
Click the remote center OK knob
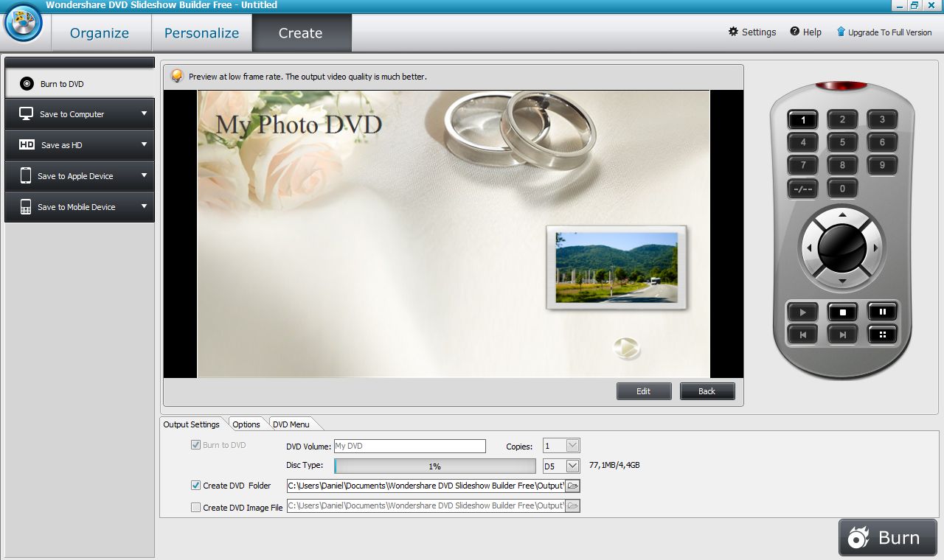842,248
